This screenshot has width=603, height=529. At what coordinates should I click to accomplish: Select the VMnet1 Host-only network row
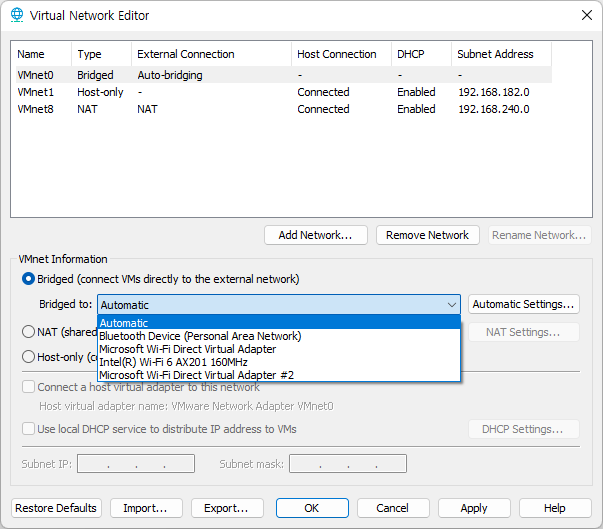point(284,92)
